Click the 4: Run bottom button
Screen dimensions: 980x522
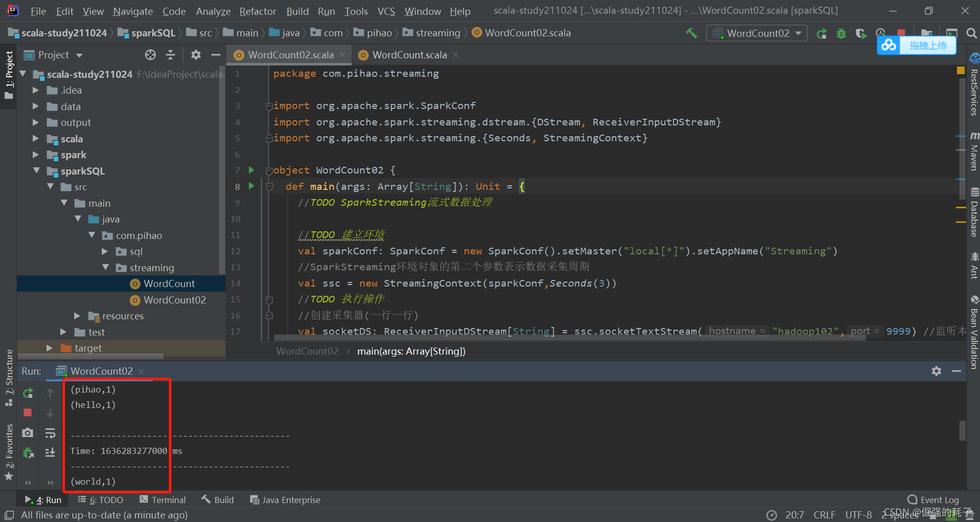(x=43, y=500)
